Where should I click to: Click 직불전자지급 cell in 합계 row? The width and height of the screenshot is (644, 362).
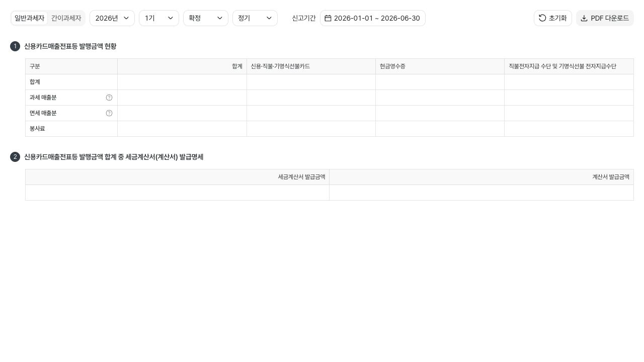(569, 82)
